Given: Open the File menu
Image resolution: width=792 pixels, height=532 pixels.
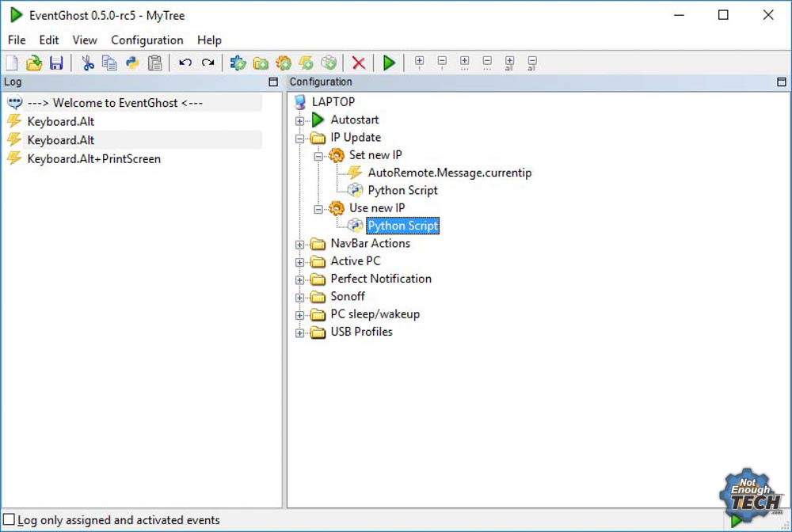Looking at the screenshot, I should click(17, 40).
